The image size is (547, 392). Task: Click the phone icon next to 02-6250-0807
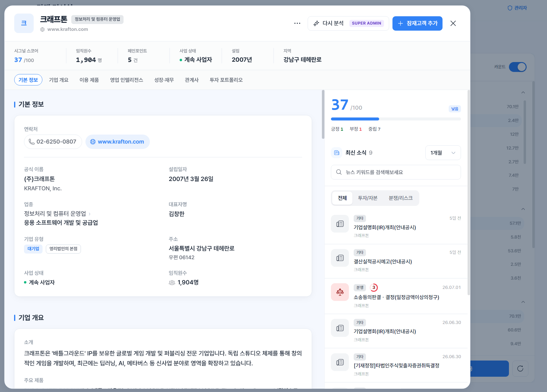[x=31, y=142]
